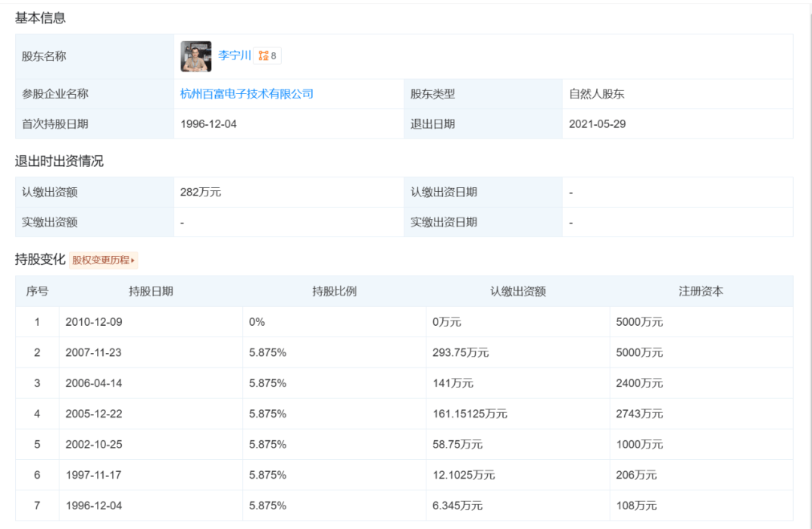Click the 2743万元 registered capital cell
This screenshot has height=529, width=812.
coord(639,414)
